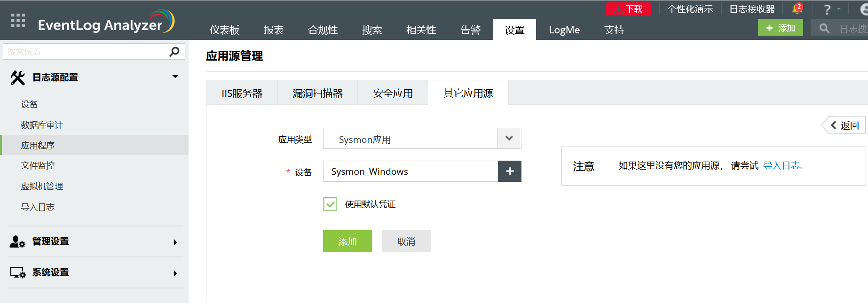Open the 个性化演示 link

[690, 9]
